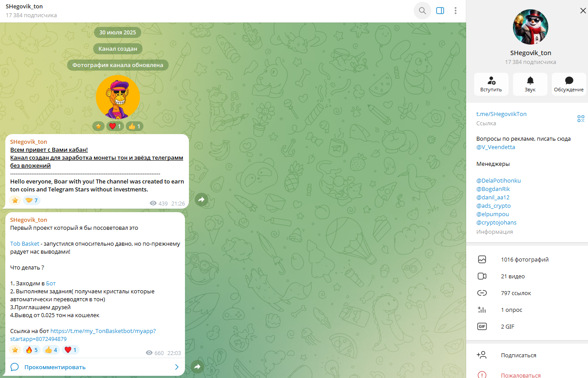Click the Канал создан service message
This screenshot has height=378, width=588.
[118, 49]
